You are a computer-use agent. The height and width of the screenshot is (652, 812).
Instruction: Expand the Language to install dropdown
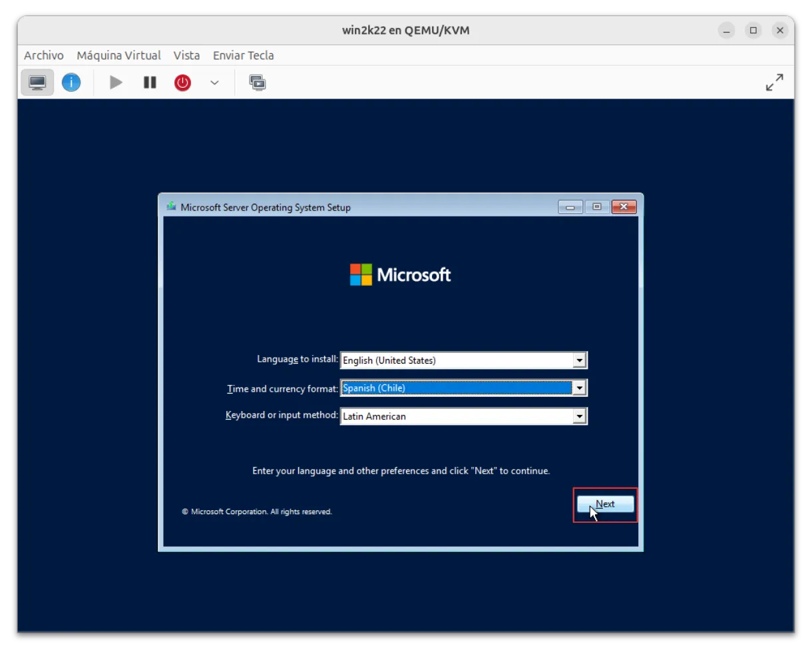(x=580, y=360)
